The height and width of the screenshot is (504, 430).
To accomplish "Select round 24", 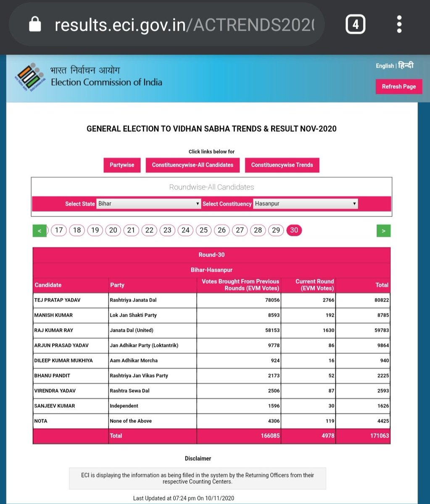I will tap(185, 230).
